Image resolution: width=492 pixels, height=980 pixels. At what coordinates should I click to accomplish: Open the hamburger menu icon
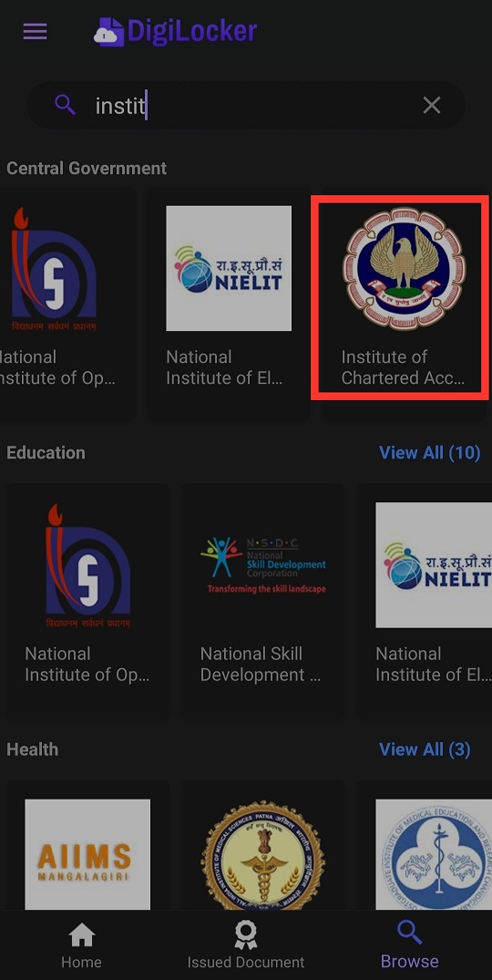[x=35, y=31]
